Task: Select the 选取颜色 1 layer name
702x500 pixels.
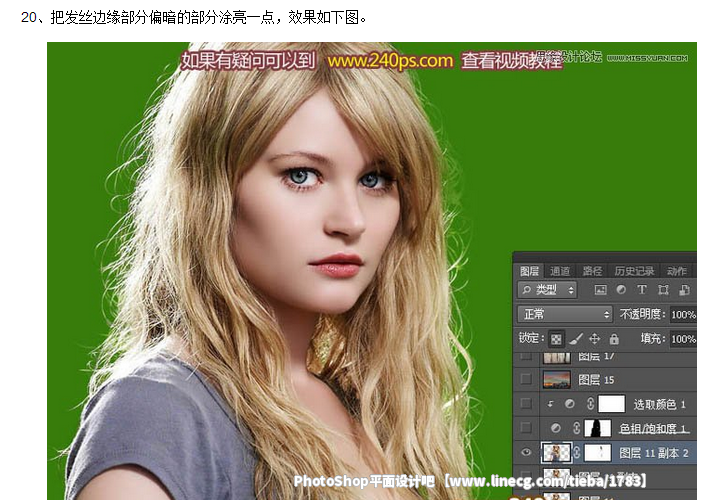Action: coord(659,405)
